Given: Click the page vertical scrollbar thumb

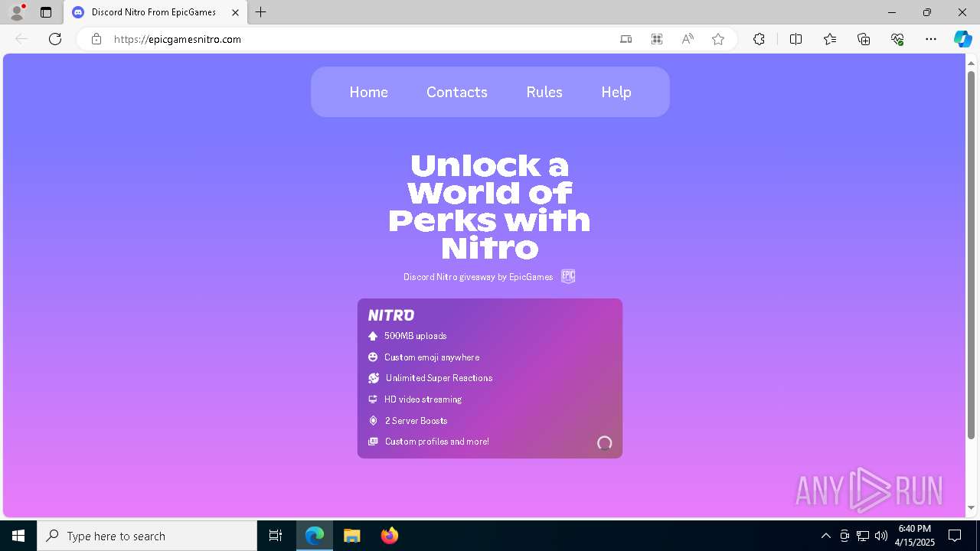Looking at the screenshot, I should tap(971, 254).
